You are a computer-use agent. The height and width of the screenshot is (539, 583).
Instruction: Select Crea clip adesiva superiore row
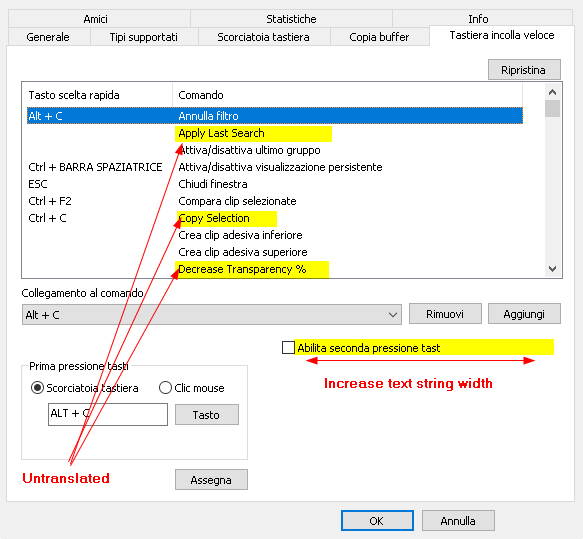pos(243,252)
